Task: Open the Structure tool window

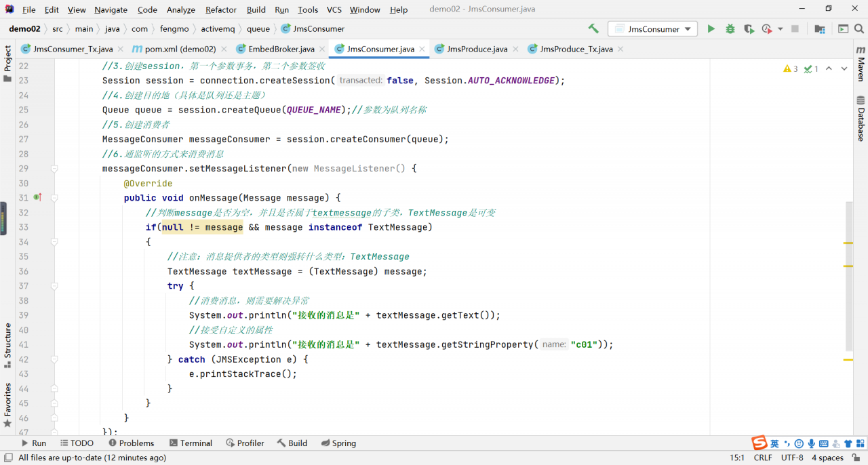Action: click(x=7, y=346)
